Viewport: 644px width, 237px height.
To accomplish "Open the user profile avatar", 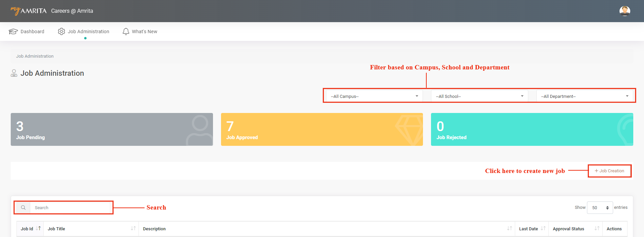I will [x=625, y=11].
